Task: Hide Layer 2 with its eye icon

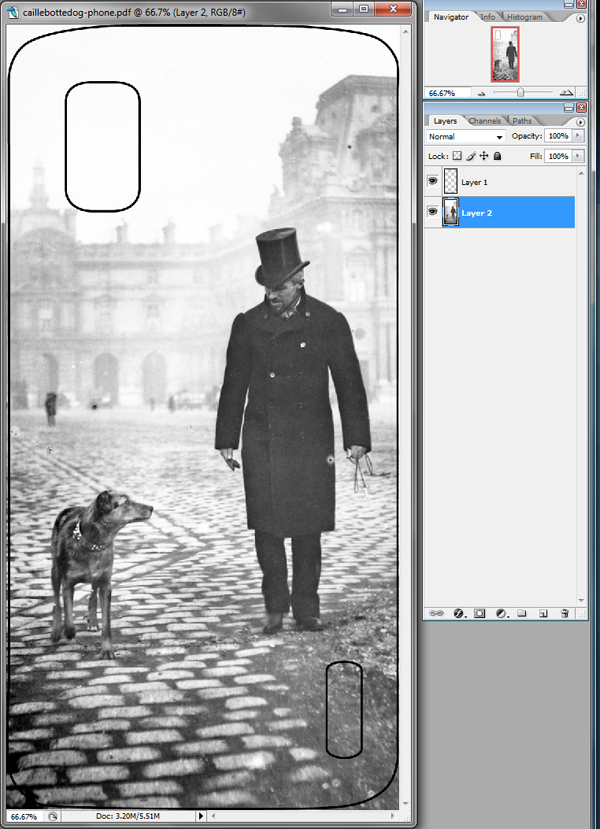Action: coord(432,212)
